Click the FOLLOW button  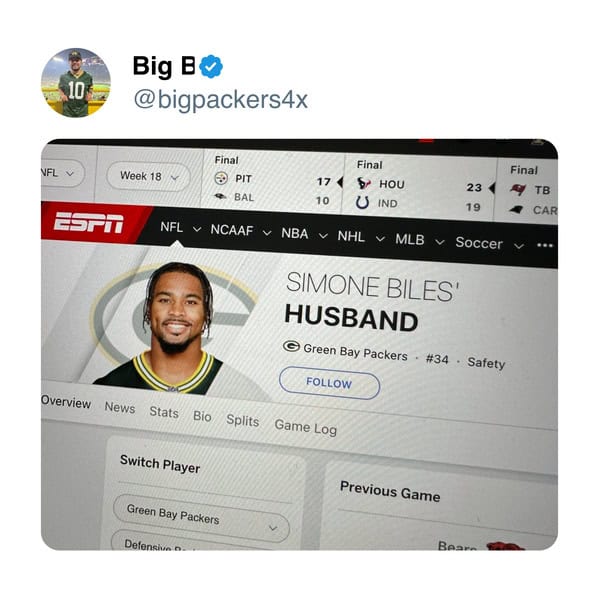click(329, 383)
